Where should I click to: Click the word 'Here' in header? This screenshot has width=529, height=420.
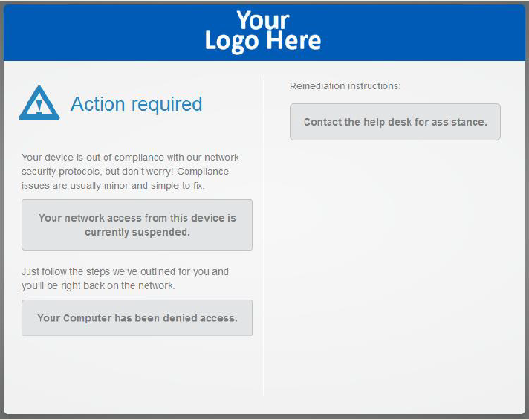[293, 41]
